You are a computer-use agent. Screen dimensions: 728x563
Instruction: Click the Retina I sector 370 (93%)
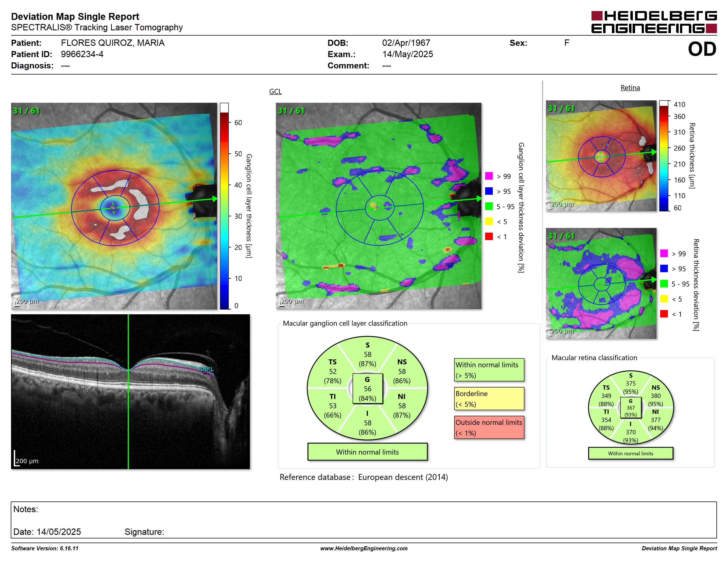coord(630,432)
